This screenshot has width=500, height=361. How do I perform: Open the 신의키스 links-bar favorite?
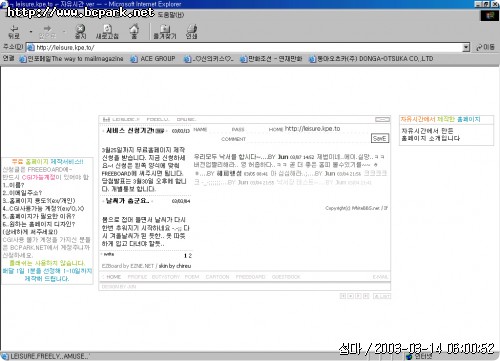tap(208, 59)
